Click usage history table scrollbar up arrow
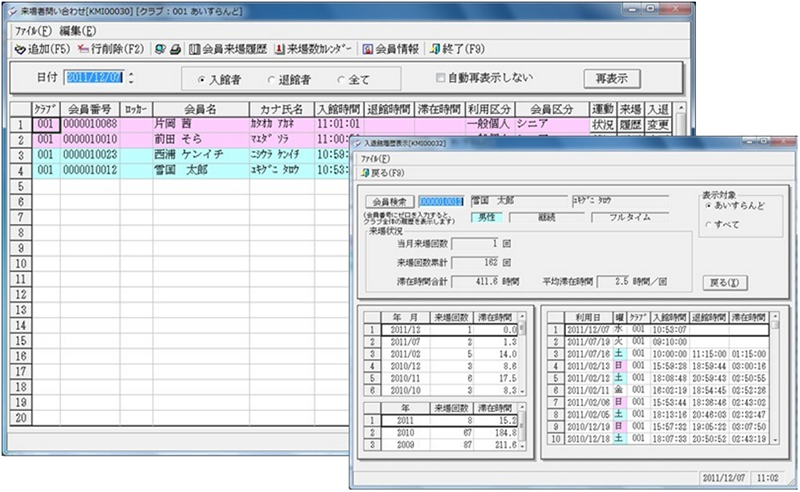800x492 pixels. [x=775, y=317]
